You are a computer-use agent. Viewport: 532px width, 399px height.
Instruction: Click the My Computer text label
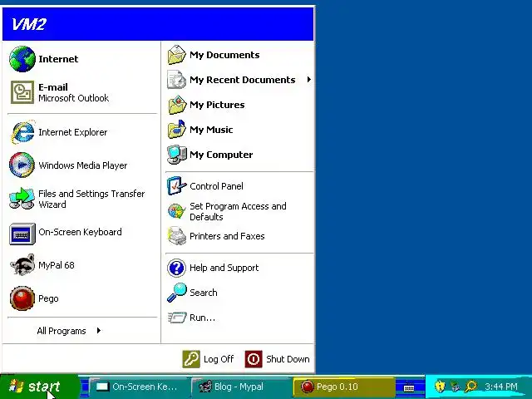point(221,155)
